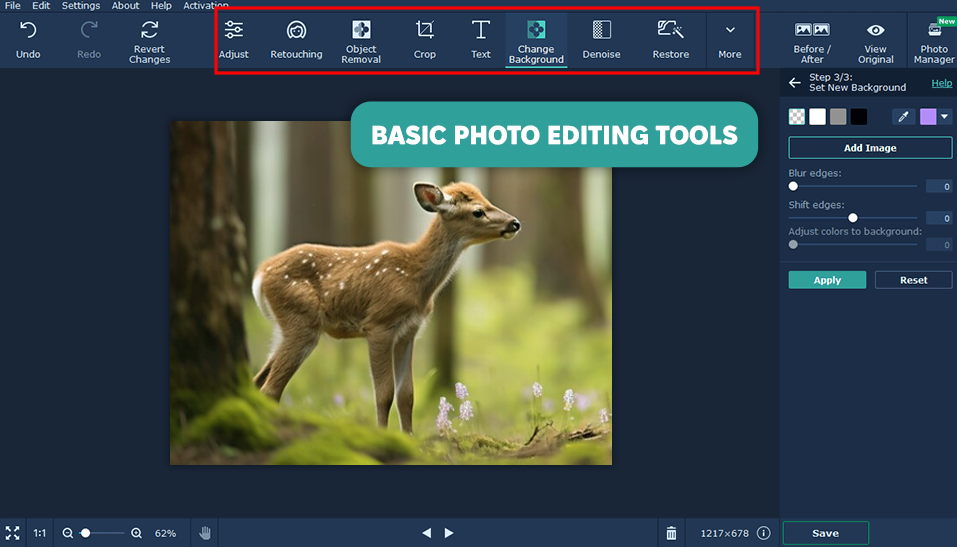Screen dimensions: 957x547
Task: Select the Retouching tool
Action: point(296,39)
